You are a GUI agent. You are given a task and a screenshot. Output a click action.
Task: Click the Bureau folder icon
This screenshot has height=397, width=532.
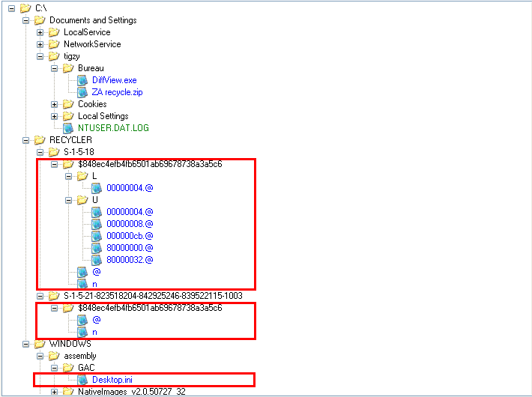tap(68, 68)
